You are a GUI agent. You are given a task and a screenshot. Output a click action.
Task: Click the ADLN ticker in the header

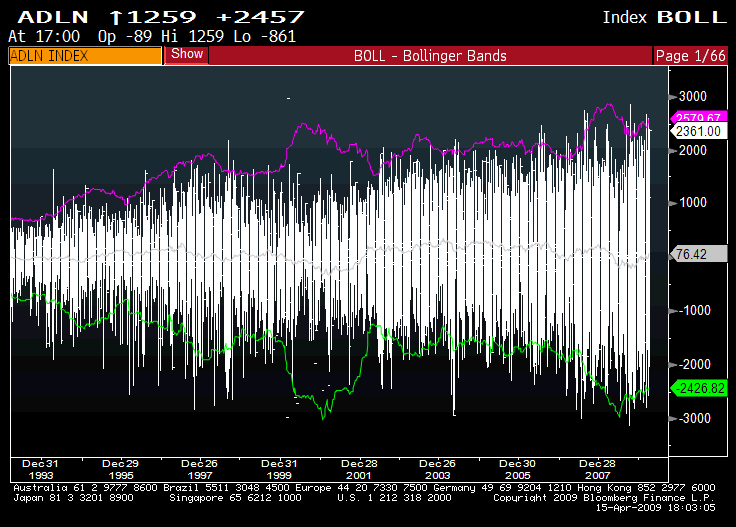pyautogui.click(x=53, y=17)
